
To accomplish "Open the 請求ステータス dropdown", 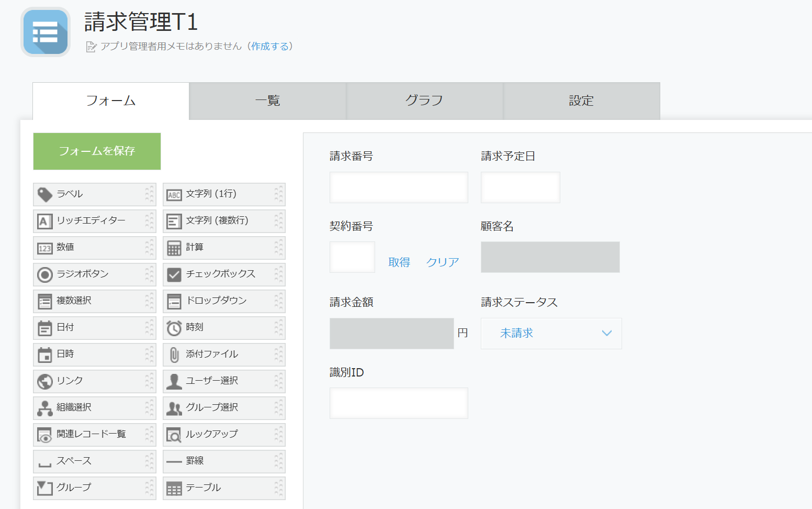I will [551, 334].
